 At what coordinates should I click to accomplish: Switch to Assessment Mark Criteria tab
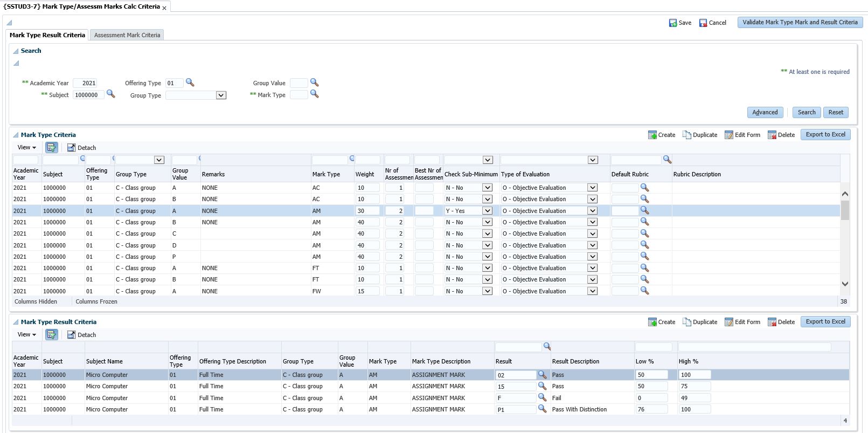(x=127, y=35)
